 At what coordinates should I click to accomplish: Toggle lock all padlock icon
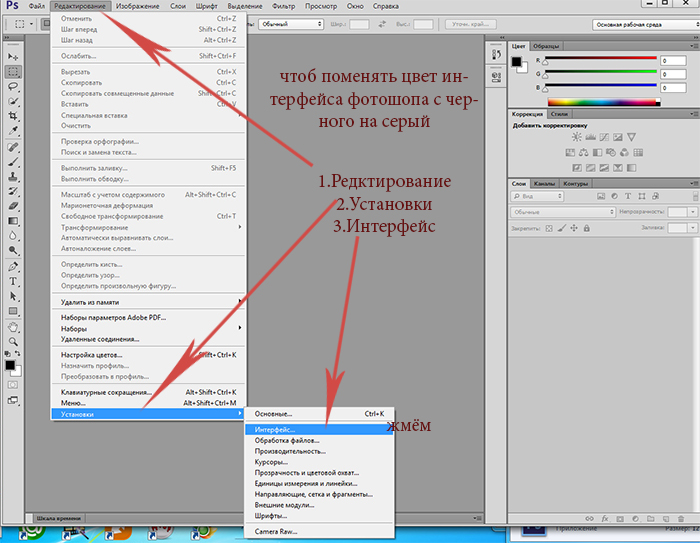pyautogui.click(x=587, y=228)
